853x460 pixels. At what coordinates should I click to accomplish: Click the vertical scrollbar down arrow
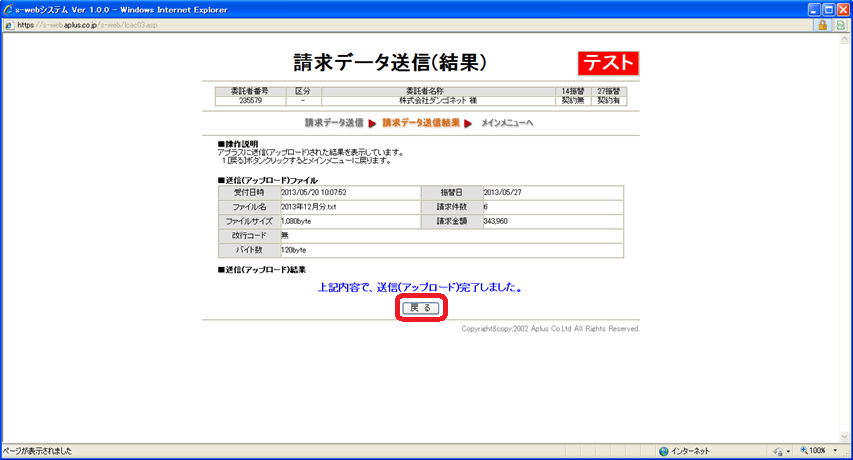(845, 435)
